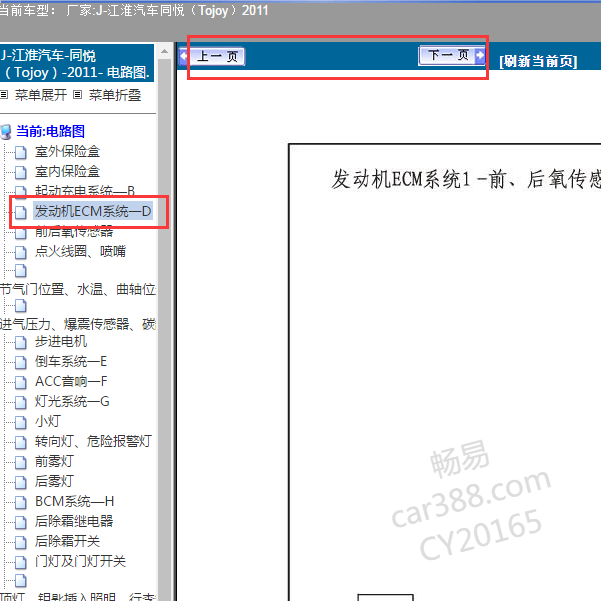Open 前雾灯 tree item

click(54, 461)
